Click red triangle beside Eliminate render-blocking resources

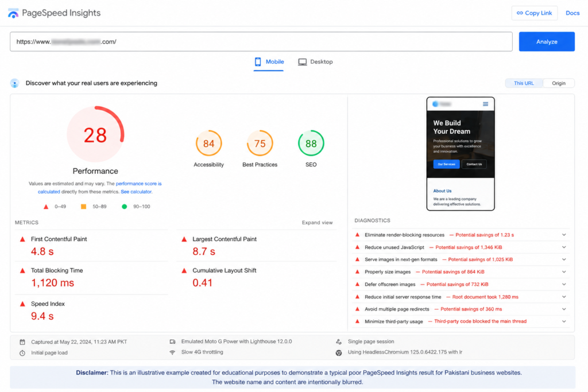[357, 235]
